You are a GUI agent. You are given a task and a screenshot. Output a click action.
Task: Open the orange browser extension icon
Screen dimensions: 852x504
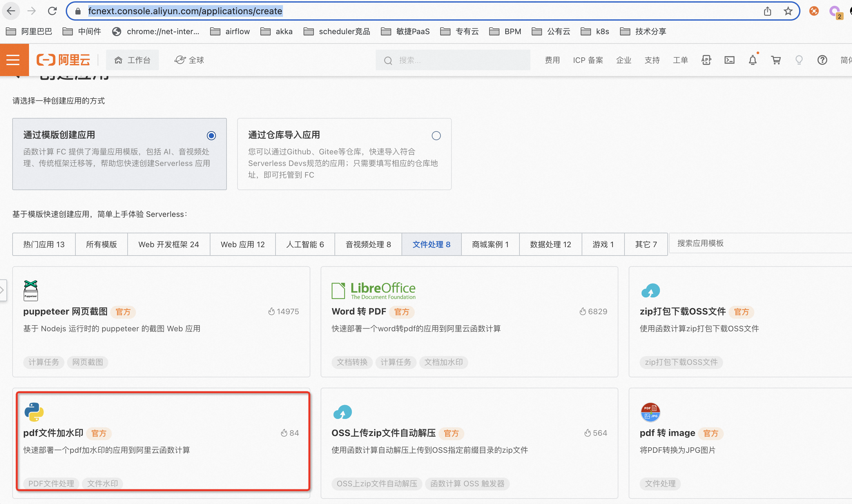(814, 11)
